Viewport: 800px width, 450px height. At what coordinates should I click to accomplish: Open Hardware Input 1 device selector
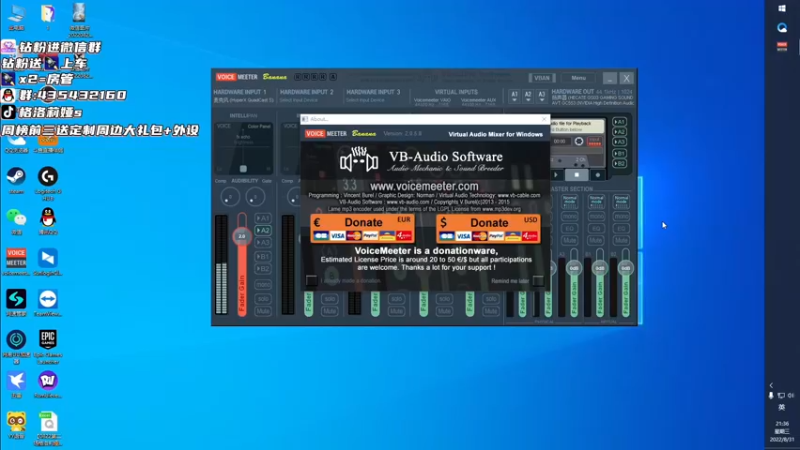pyautogui.click(x=243, y=101)
